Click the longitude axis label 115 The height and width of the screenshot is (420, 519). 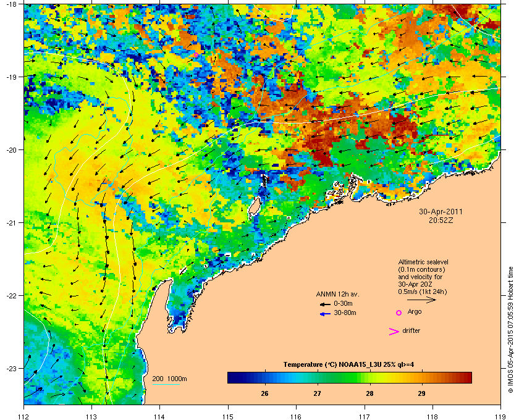pyautogui.click(x=228, y=416)
